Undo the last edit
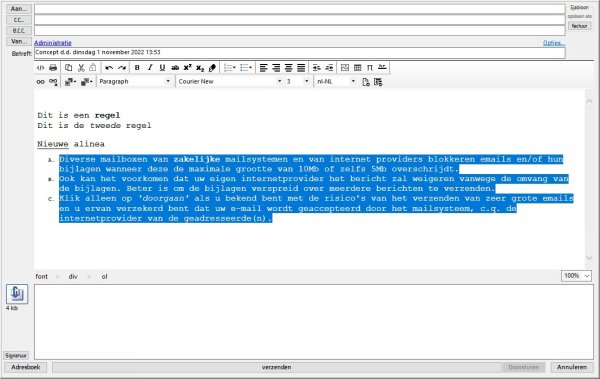The width and height of the screenshot is (600, 379). (109, 68)
